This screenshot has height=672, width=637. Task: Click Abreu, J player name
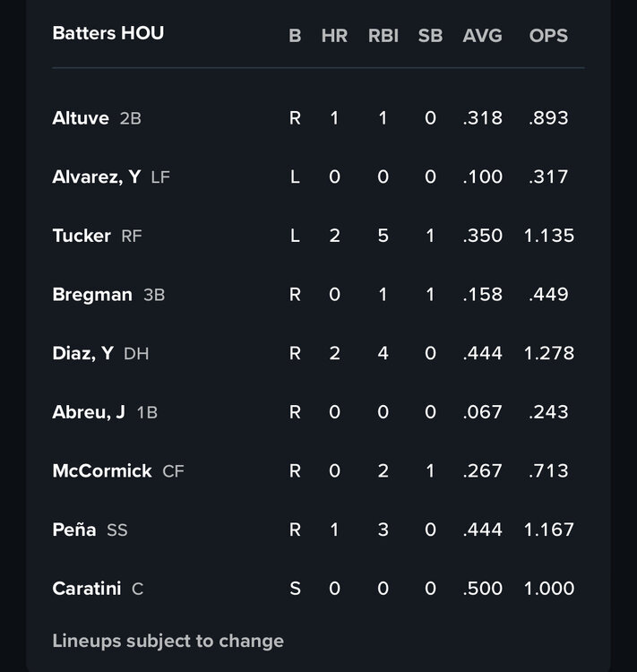(x=89, y=412)
